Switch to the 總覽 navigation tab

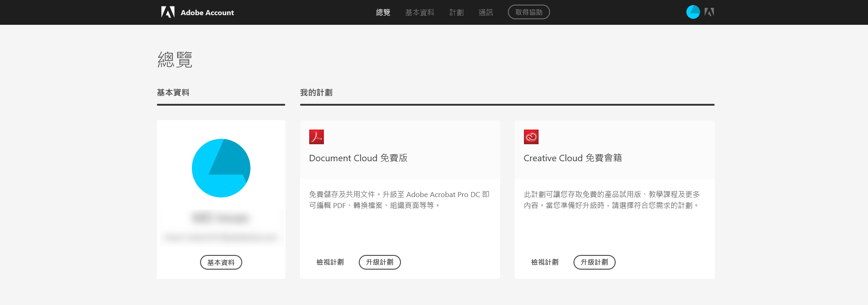[383, 12]
